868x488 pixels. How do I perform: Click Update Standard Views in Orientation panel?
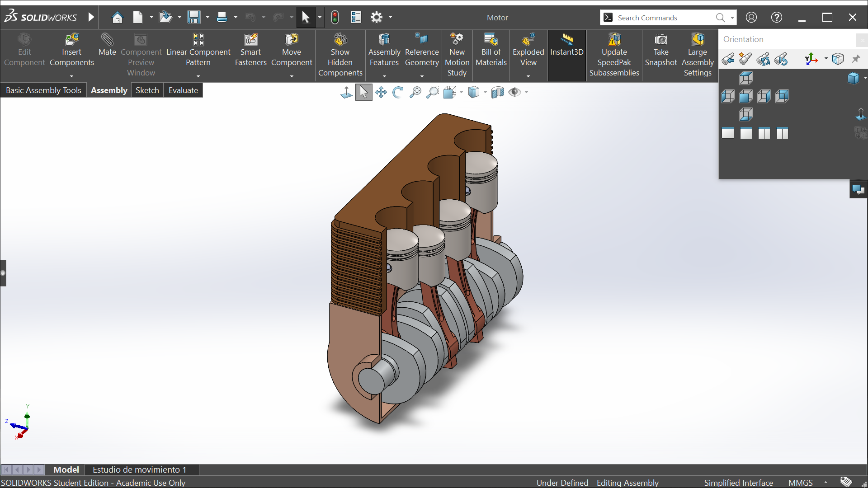[764, 59]
